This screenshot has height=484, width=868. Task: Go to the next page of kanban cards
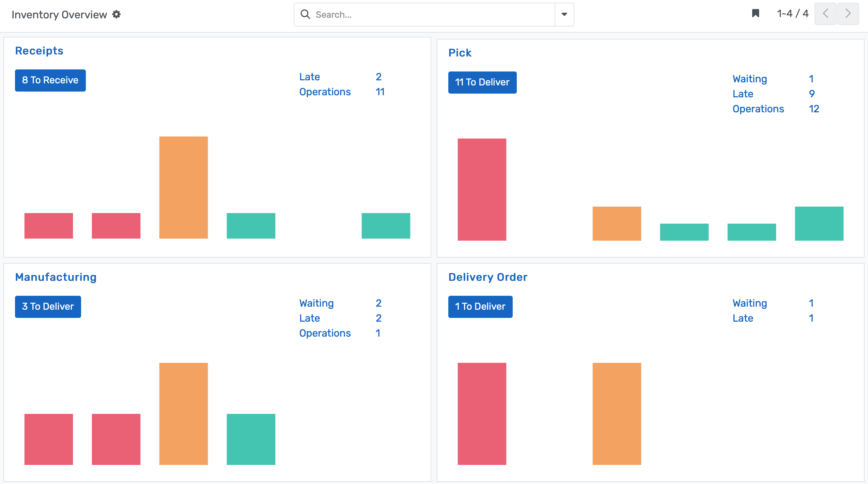[848, 14]
